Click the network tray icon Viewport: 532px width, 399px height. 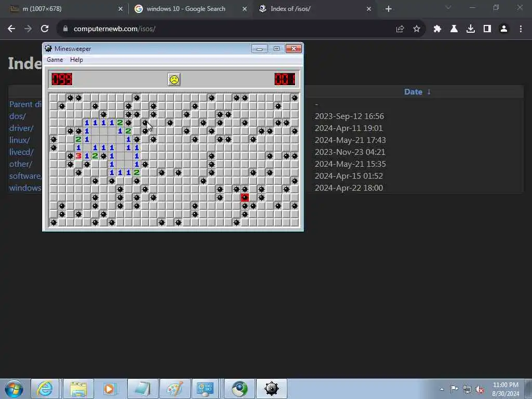click(467, 389)
